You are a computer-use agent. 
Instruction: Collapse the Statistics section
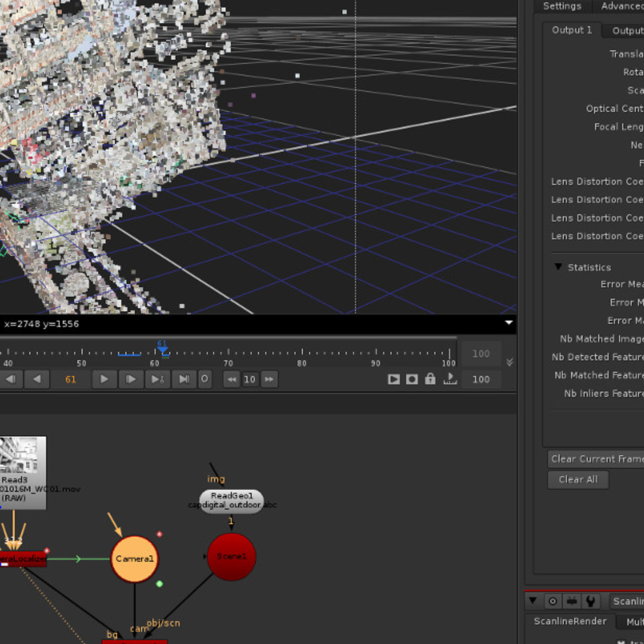(558, 267)
